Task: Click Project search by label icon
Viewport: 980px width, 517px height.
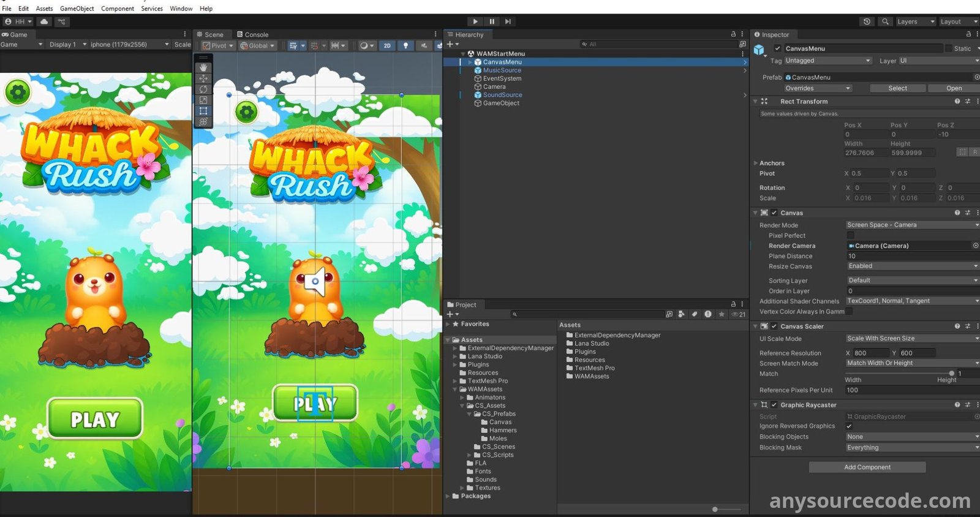Action: (x=695, y=314)
